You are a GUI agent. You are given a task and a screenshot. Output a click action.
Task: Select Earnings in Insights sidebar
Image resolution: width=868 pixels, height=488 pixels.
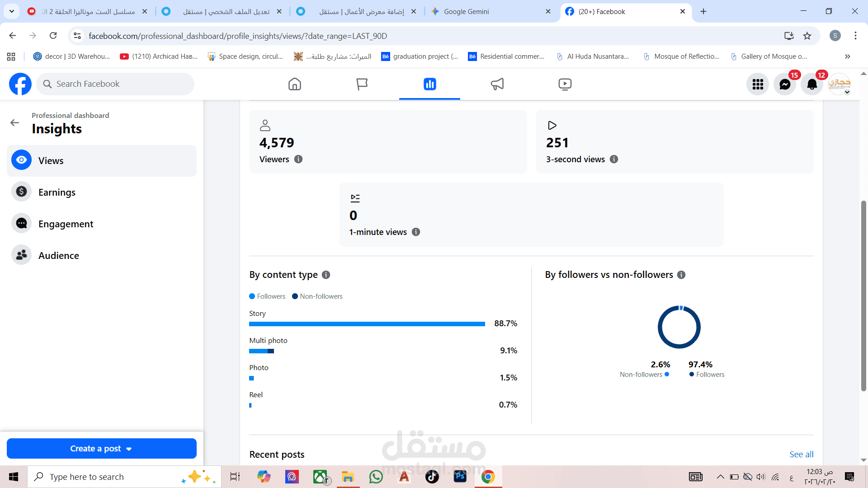pos(57,192)
